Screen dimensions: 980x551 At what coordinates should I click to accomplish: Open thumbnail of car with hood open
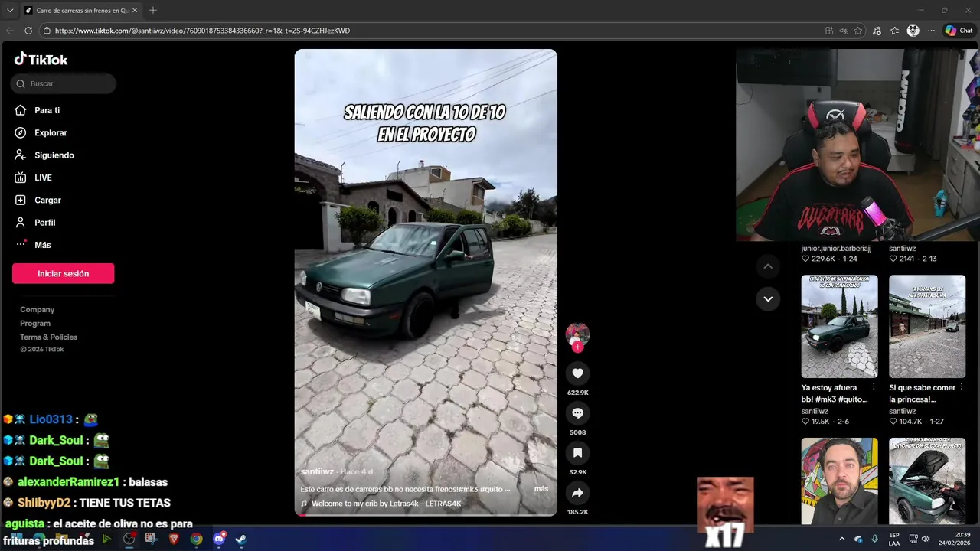[927, 481]
